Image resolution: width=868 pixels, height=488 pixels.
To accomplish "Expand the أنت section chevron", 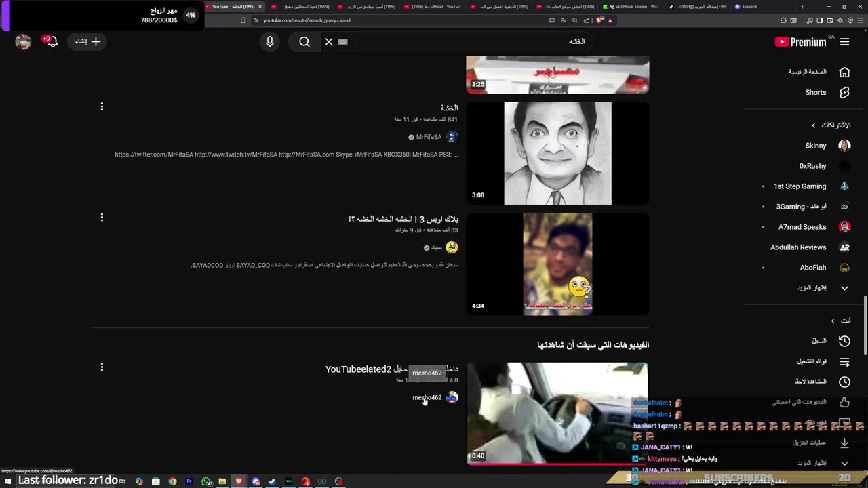I will pos(833,321).
